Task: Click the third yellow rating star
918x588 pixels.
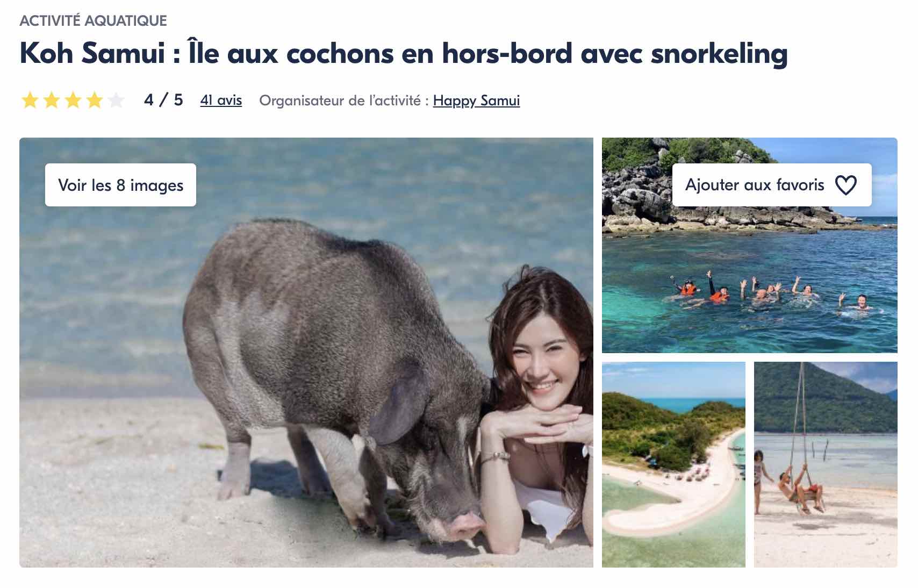Action: tap(73, 100)
